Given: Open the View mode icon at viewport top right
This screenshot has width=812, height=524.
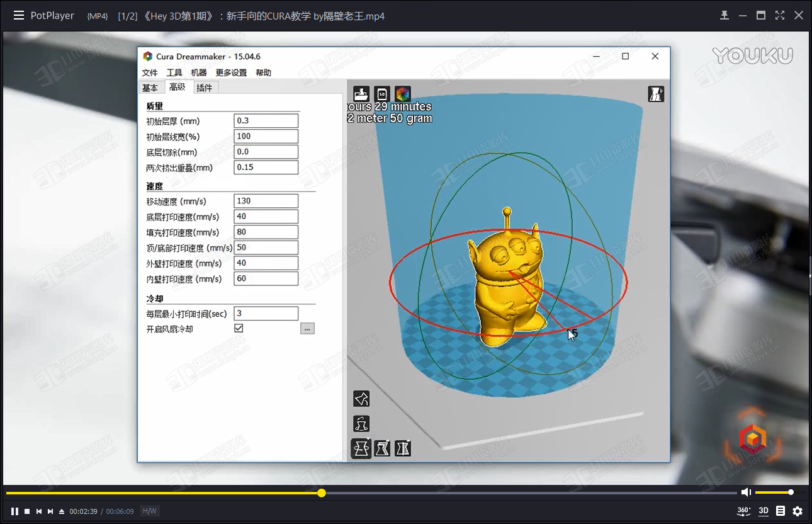Looking at the screenshot, I should (x=657, y=94).
